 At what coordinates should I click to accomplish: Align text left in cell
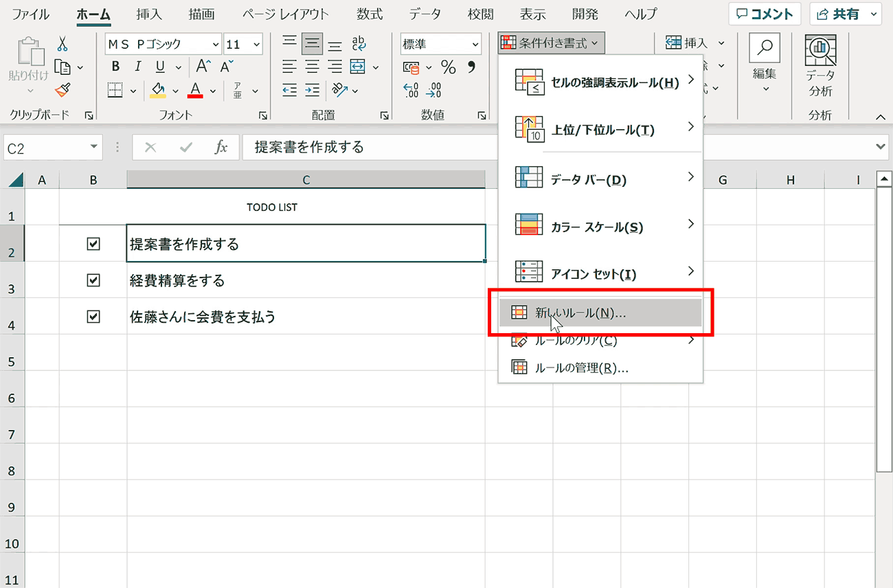point(290,67)
